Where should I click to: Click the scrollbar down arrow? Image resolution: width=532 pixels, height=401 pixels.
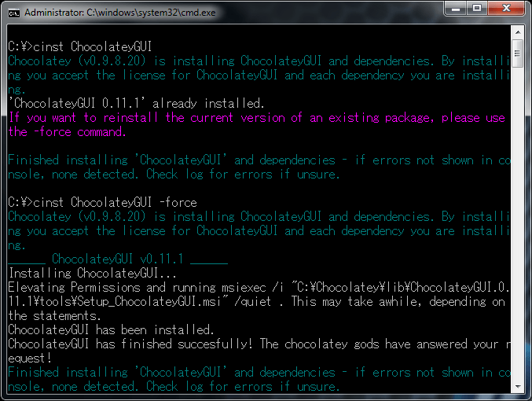coord(517,387)
